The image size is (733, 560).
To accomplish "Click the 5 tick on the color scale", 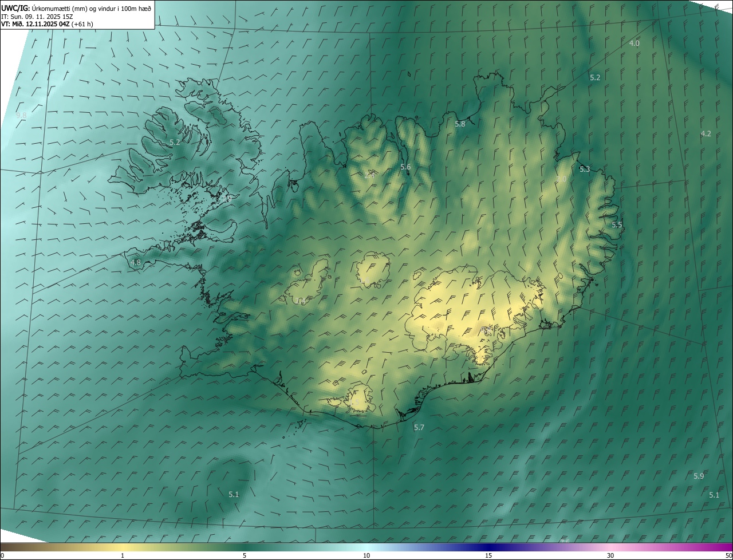I will pos(245,555).
